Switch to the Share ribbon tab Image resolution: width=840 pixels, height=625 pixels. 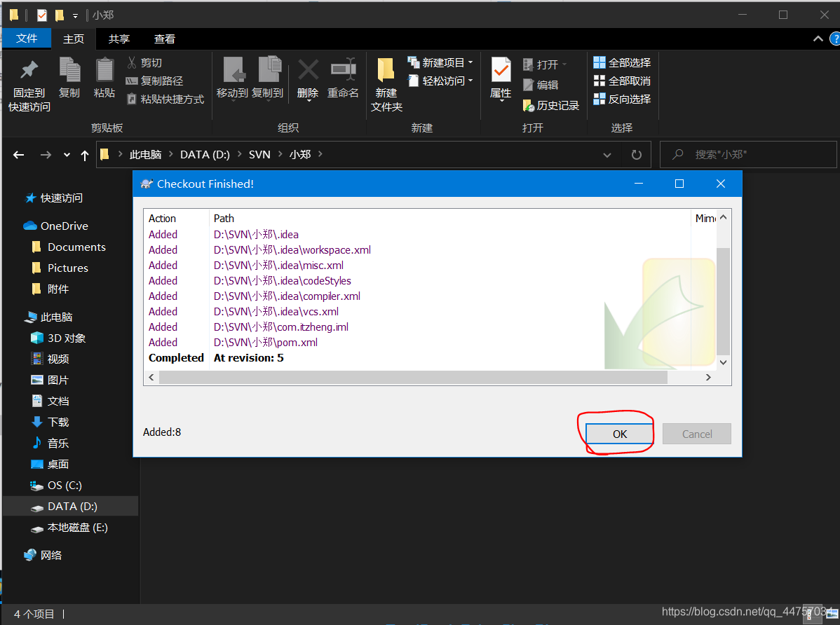click(x=119, y=39)
